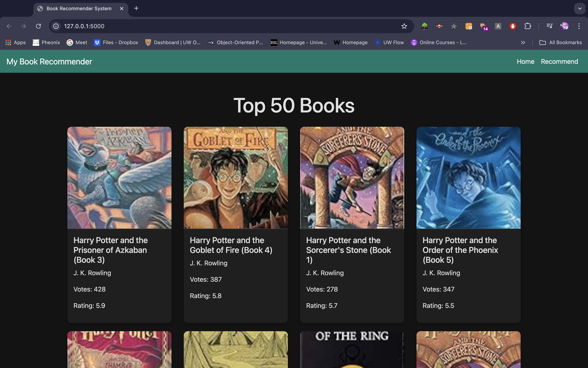The image size is (588, 368).
Task: Open the red stop-hand blocker extension
Action: coord(513,26)
